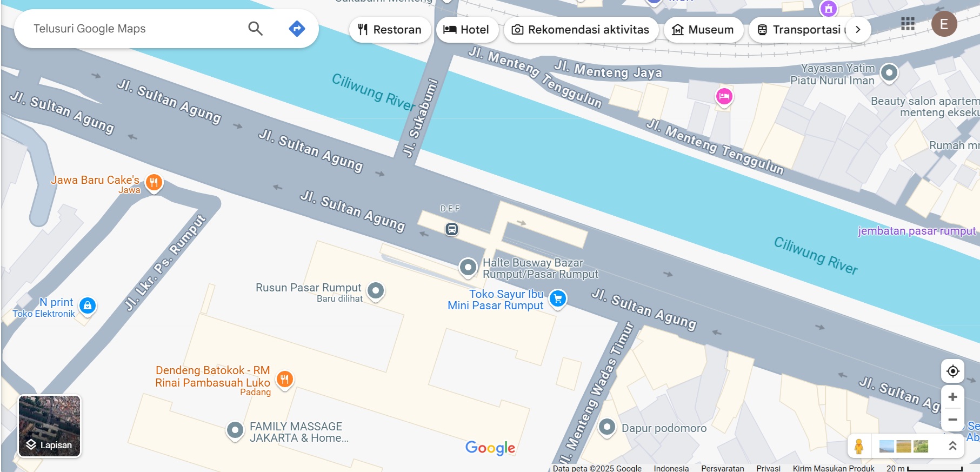Show your location with the target icon
This screenshot has height=472, width=980.
pyautogui.click(x=953, y=371)
